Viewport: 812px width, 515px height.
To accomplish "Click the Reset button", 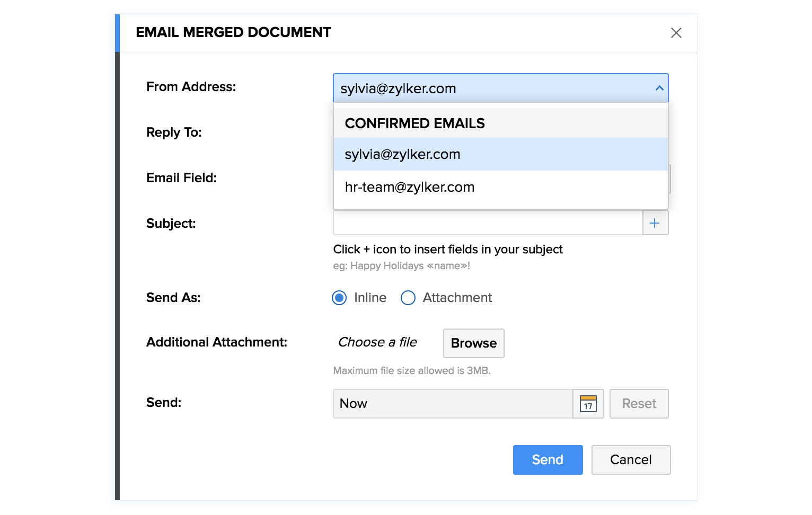I will [x=639, y=404].
